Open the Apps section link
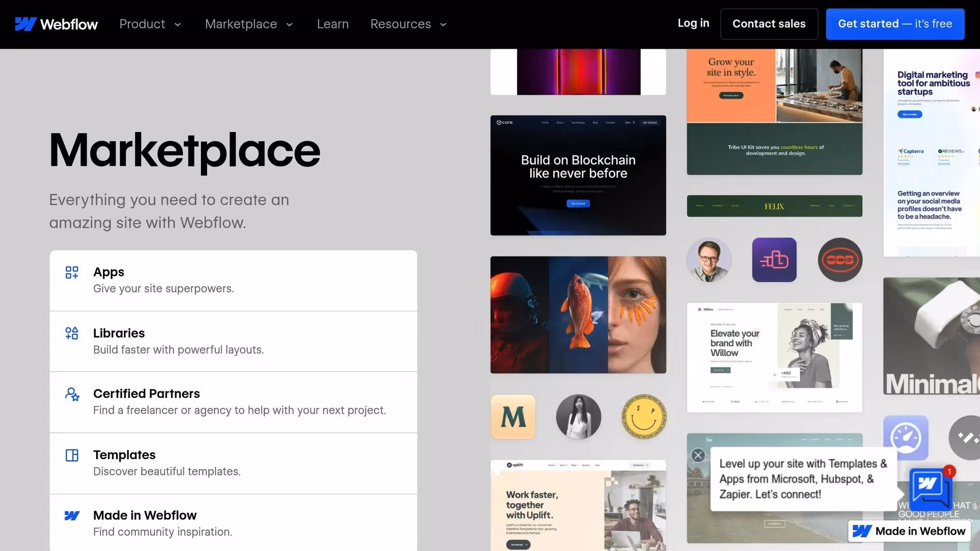This screenshot has width=980, height=551. 109,272
